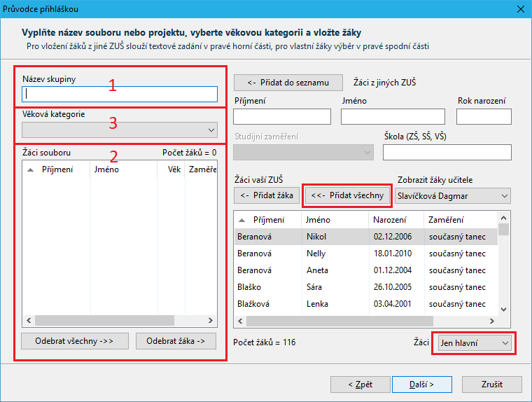Select student Blaško Sára in list

[x=364, y=287]
